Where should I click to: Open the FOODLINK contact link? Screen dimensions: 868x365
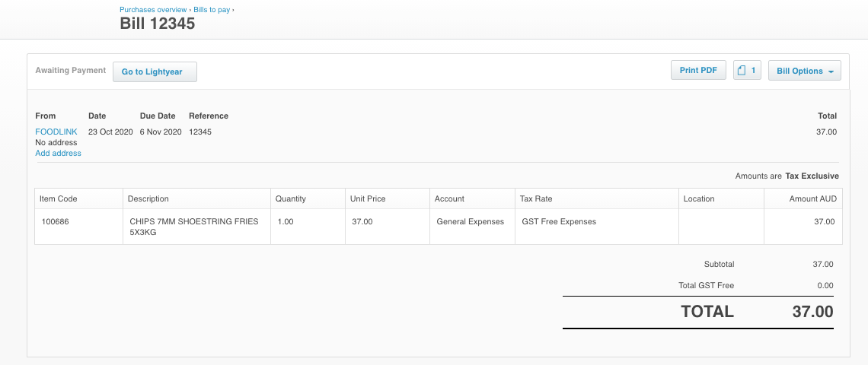(56, 132)
